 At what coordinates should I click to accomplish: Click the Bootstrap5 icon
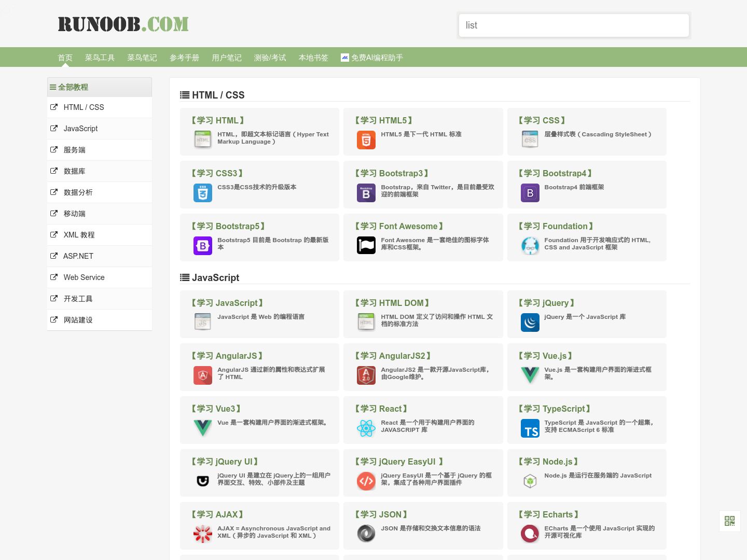(203, 246)
